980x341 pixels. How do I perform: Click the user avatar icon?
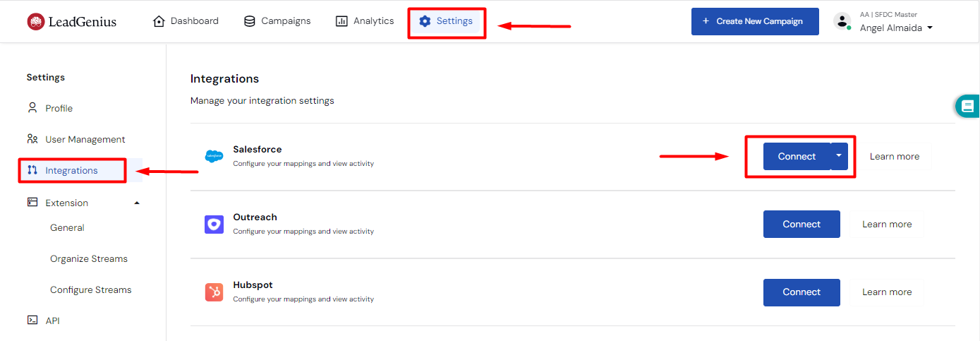(842, 21)
